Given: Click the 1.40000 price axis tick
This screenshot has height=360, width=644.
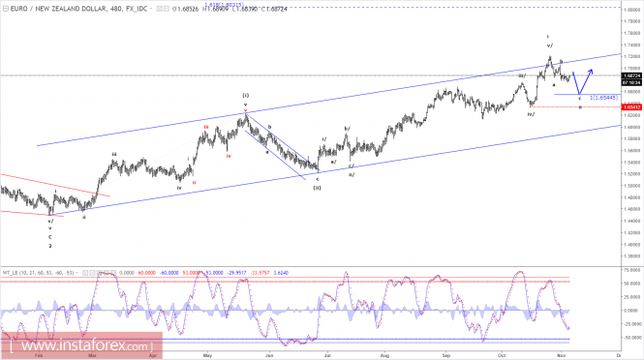Looking at the screenshot, I should (631, 244).
